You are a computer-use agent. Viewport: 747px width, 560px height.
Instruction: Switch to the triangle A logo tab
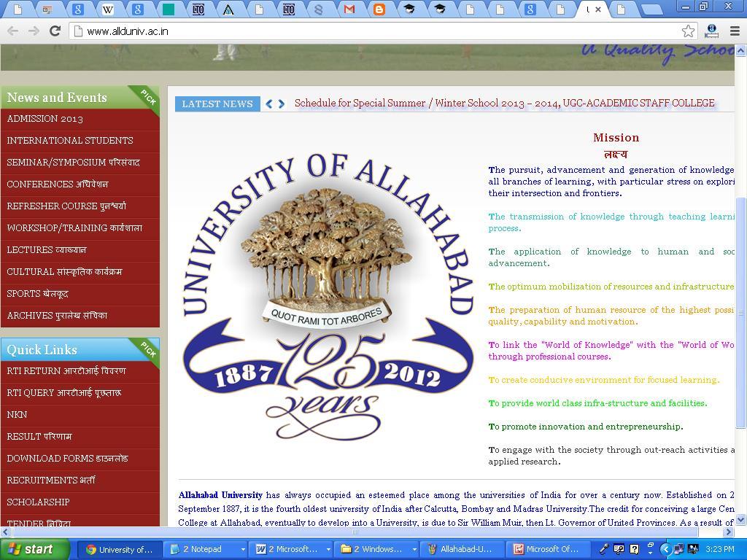228,9
